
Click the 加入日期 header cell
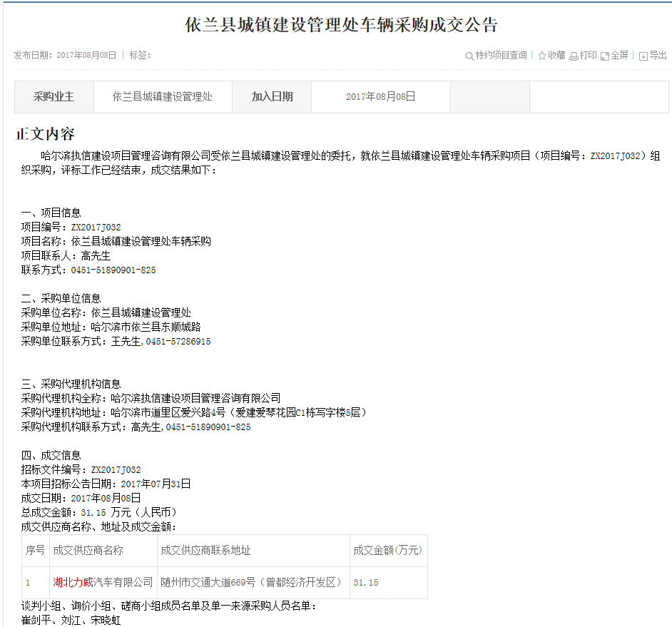pyautogui.click(x=272, y=97)
